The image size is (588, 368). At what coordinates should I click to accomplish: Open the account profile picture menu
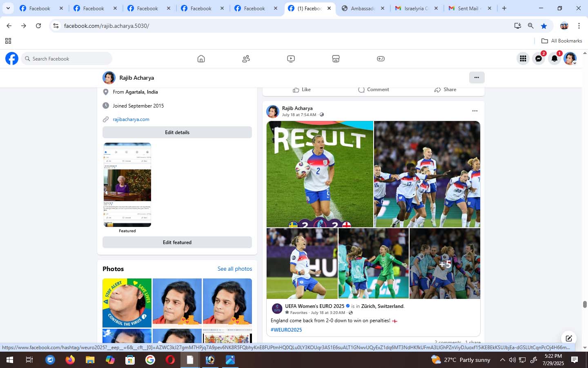point(570,58)
